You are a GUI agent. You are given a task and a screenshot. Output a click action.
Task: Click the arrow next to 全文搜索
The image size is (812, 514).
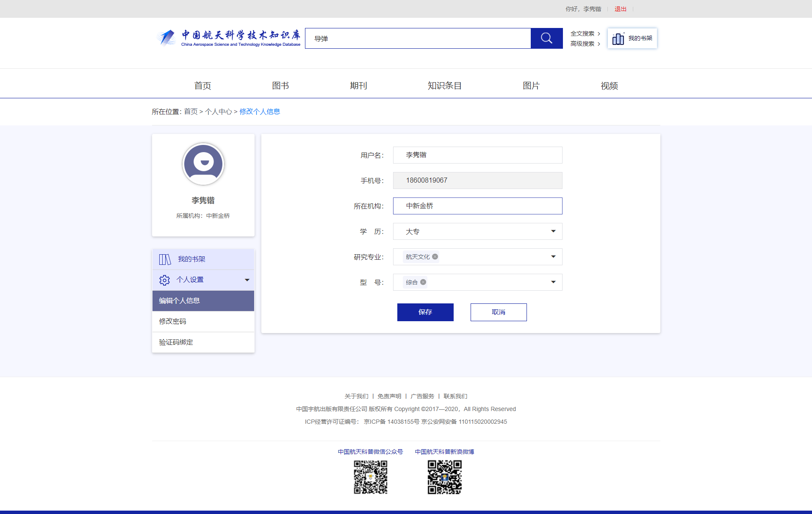coord(599,33)
